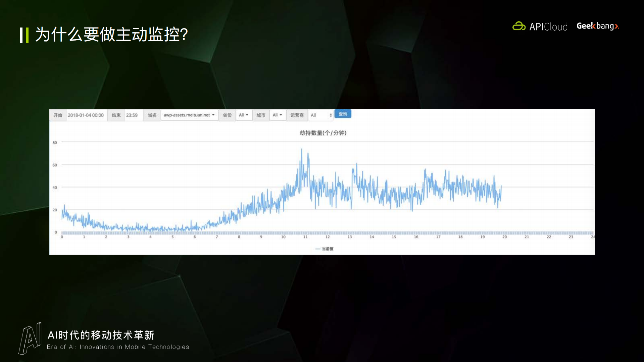Expand the 运营商 All selector
644x362 pixels.
320,115
